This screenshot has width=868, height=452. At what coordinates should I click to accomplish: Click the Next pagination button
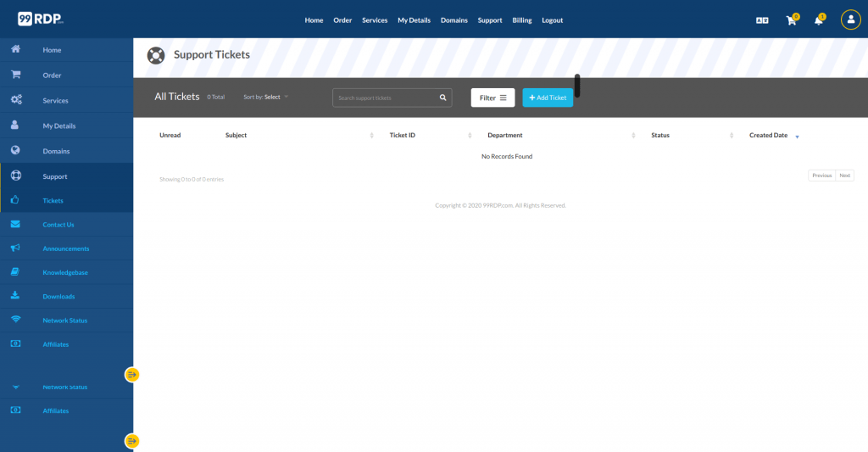click(844, 176)
